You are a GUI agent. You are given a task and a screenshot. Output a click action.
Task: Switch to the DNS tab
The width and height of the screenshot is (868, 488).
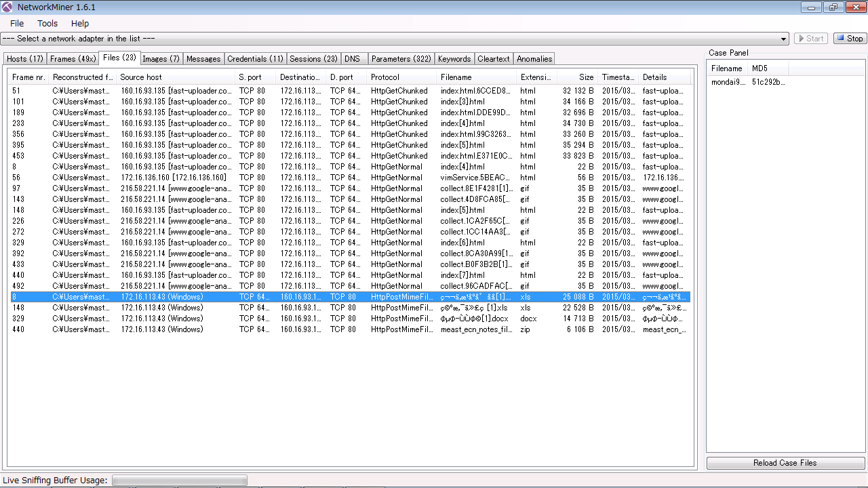(354, 59)
